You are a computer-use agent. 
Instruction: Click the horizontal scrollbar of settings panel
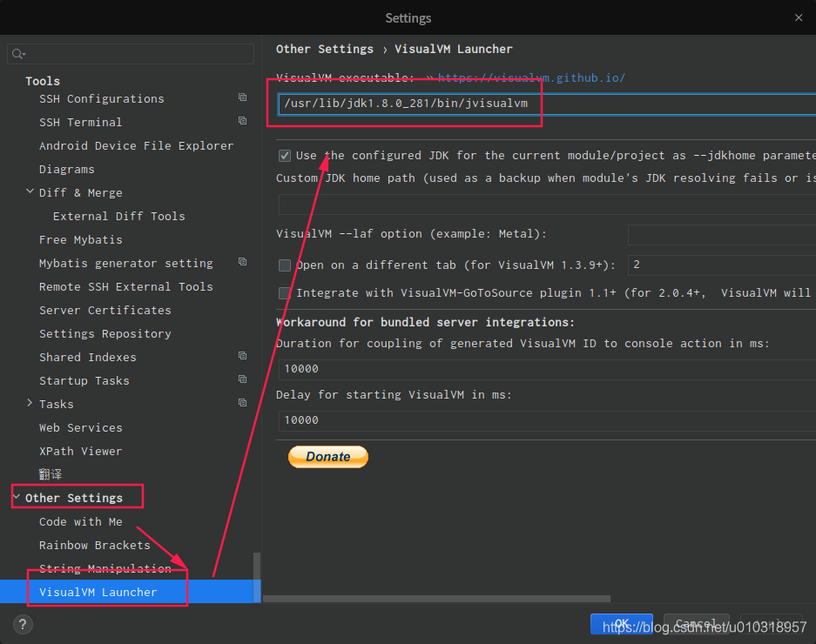click(x=436, y=599)
